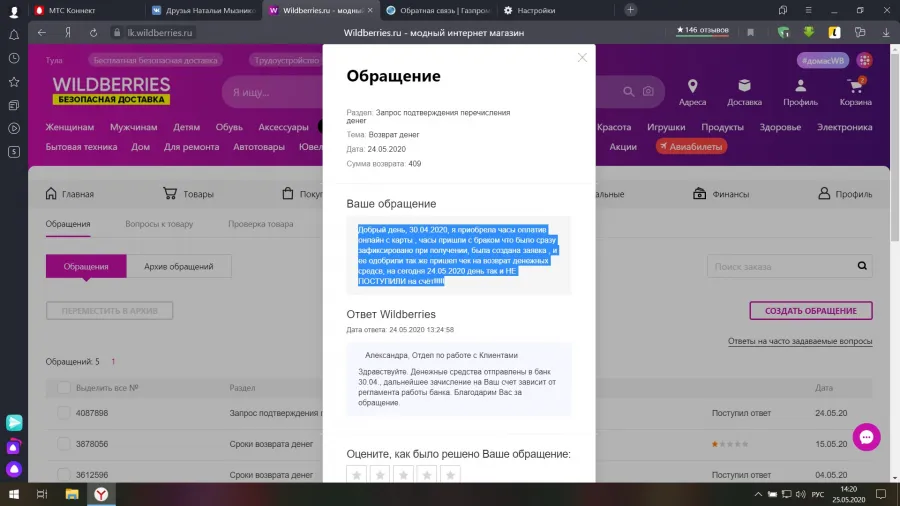Screen dimensions: 900x506
Task: Switch to МТС Коннект browser tab
Action: point(86,10)
